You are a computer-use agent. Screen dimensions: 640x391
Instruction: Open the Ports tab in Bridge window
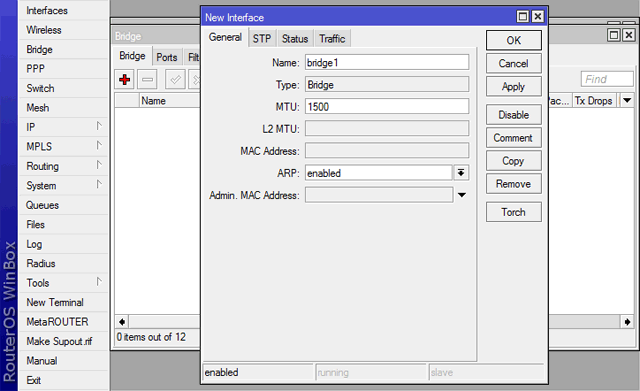[167, 57]
